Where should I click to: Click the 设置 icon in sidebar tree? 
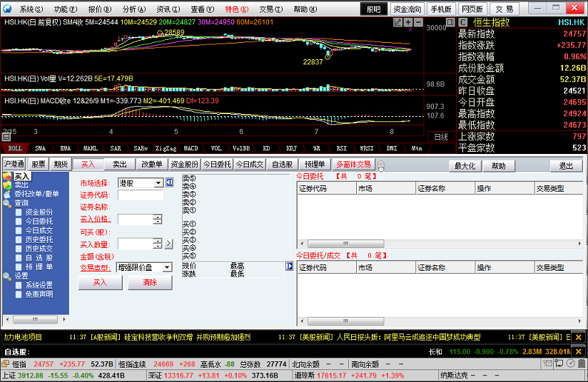(x=7, y=276)
